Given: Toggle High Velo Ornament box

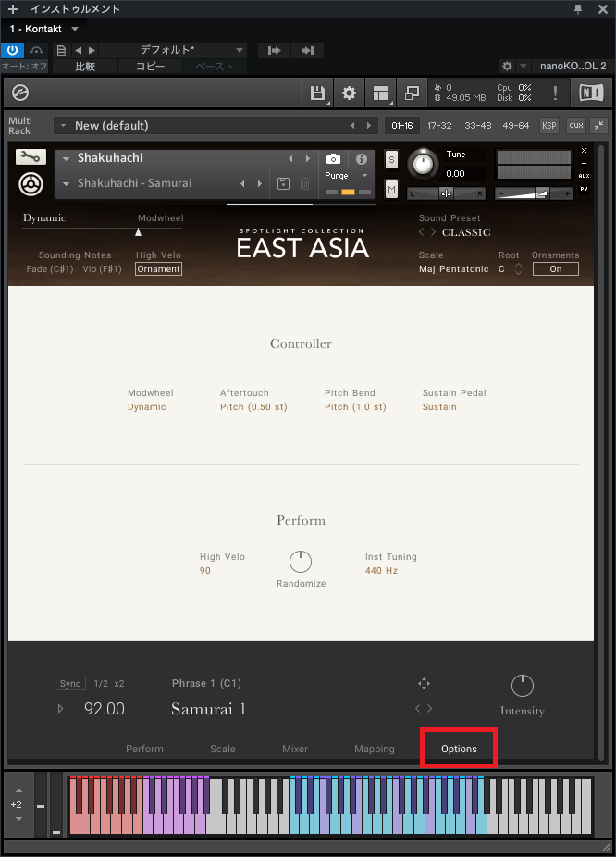Looking at the screenshot, I should pos(158,269).
